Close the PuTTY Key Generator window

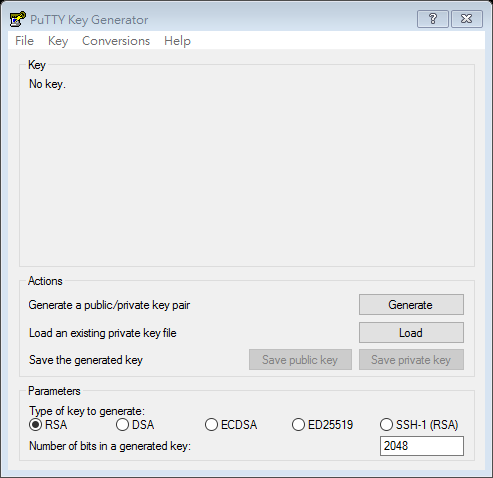pyautogui.click(x=467, y=19)
